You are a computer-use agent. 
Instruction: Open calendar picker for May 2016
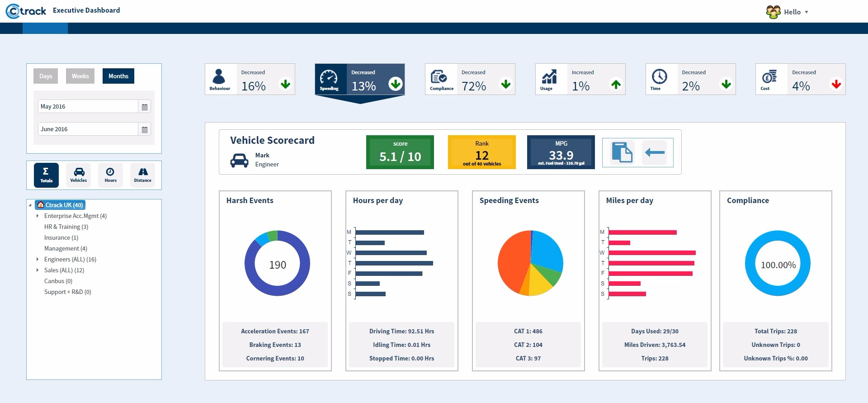(x=145, y=107)
